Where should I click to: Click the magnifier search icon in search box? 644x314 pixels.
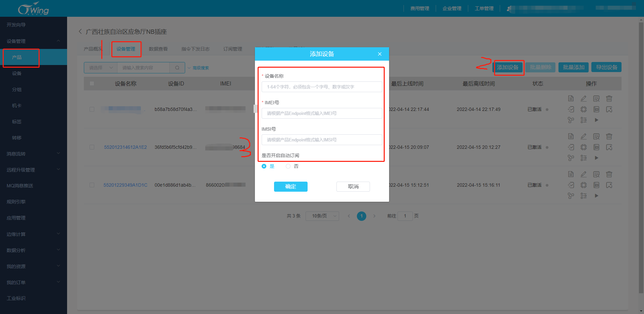click(177, 68)
